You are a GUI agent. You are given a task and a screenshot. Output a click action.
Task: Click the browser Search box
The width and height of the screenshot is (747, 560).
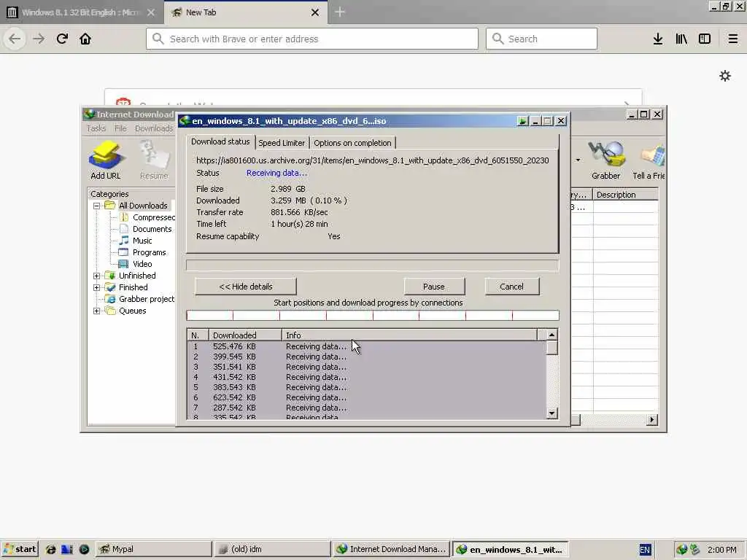[x=542, y=39]
